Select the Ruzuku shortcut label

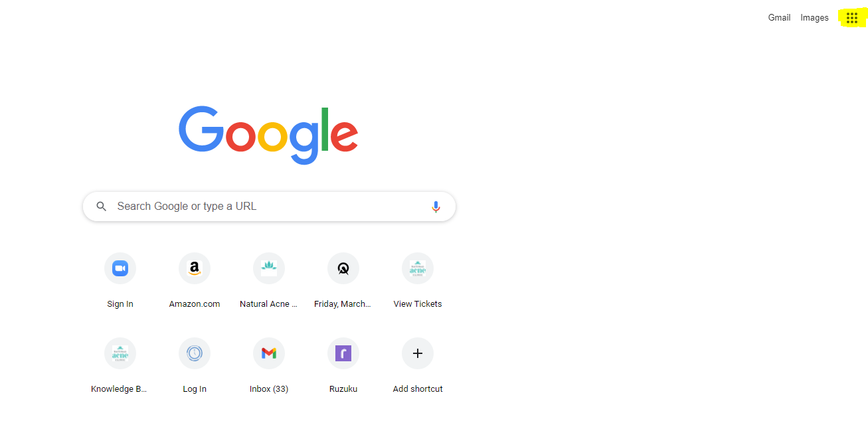343,389
